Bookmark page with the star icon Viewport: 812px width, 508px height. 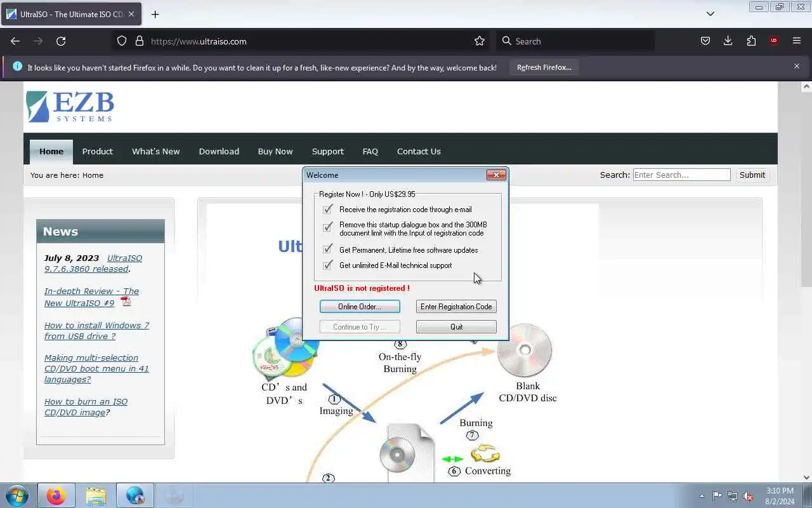480,41
